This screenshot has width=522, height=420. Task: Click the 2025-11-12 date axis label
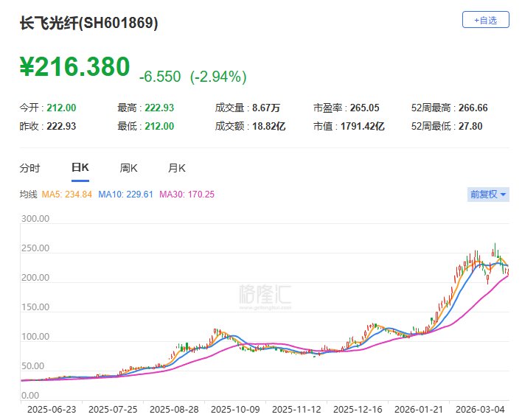(296, 410)
